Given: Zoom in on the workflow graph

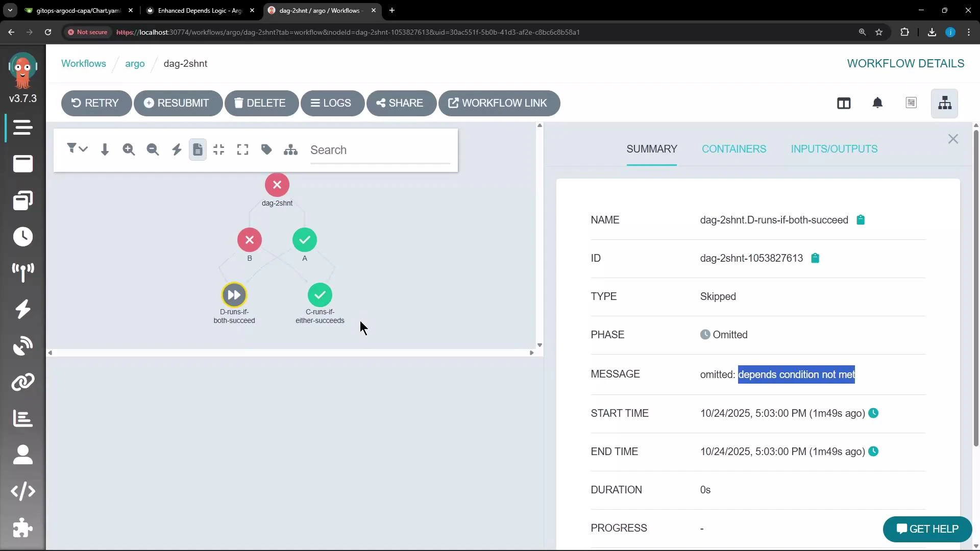Looking at the screenshot, I should 128,149.
